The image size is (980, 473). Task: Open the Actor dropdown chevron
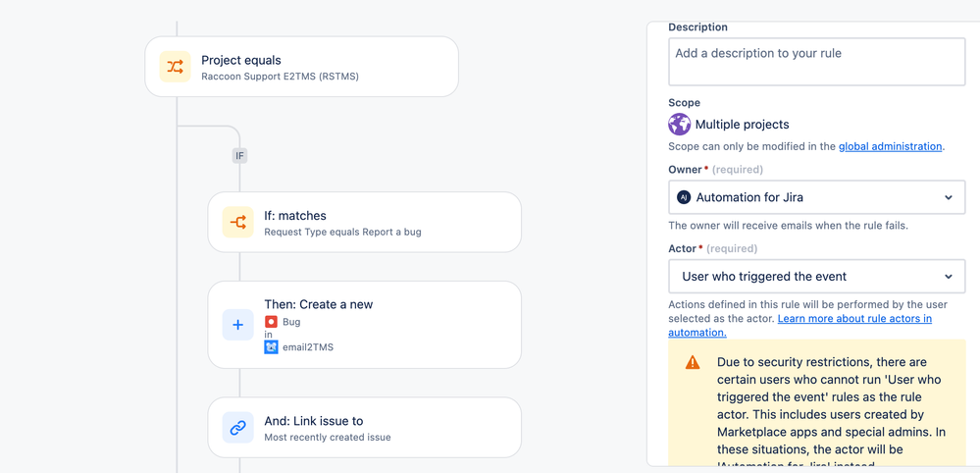point(949,276)
